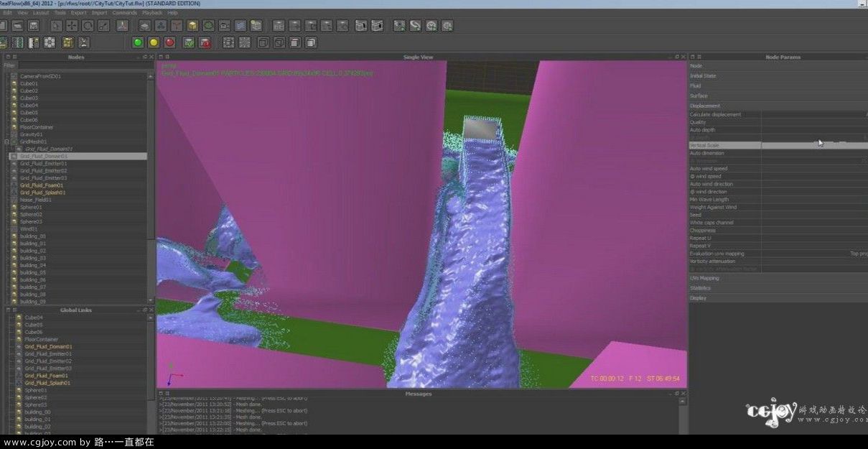Collapse the Displacement section
Image resolution: width=868 pixels, height=449 pixels.
tap(778, 106)
